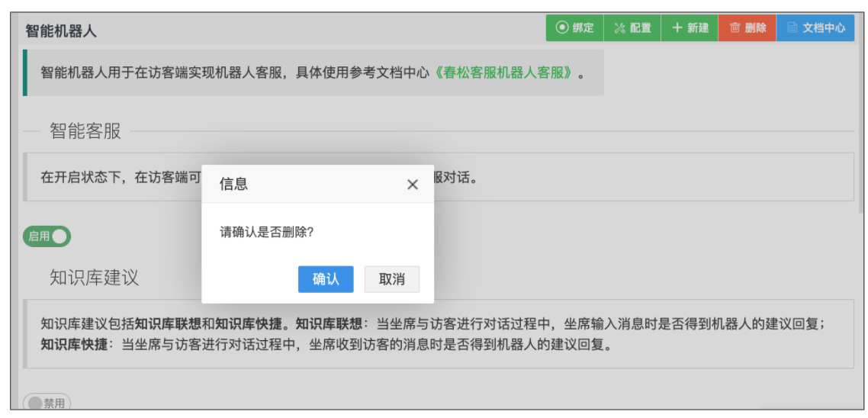The width and height of the screenshot is (868, 418).
Task: Toggle the 禁用 knowledge base suggestion switch
Action: [x=47, y=403]
